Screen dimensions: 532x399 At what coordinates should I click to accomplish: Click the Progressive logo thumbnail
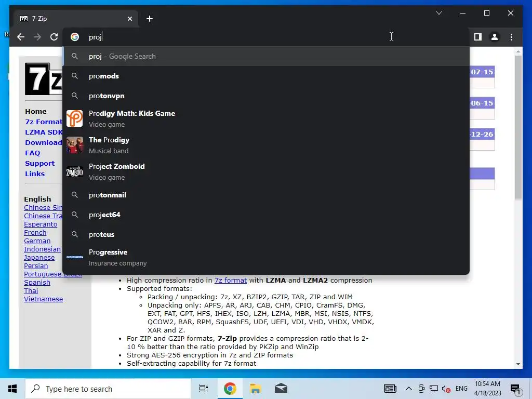pos(75,257)
